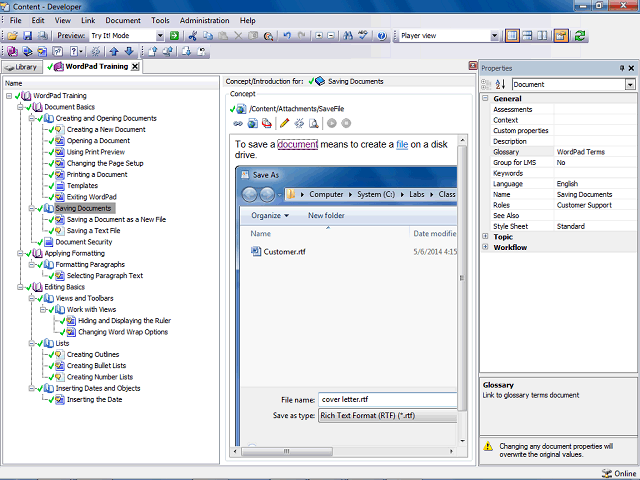The height and width of the screenshot is (480, 640).
Task: Follow the "document" glossary link
Action: coord(298,144)
